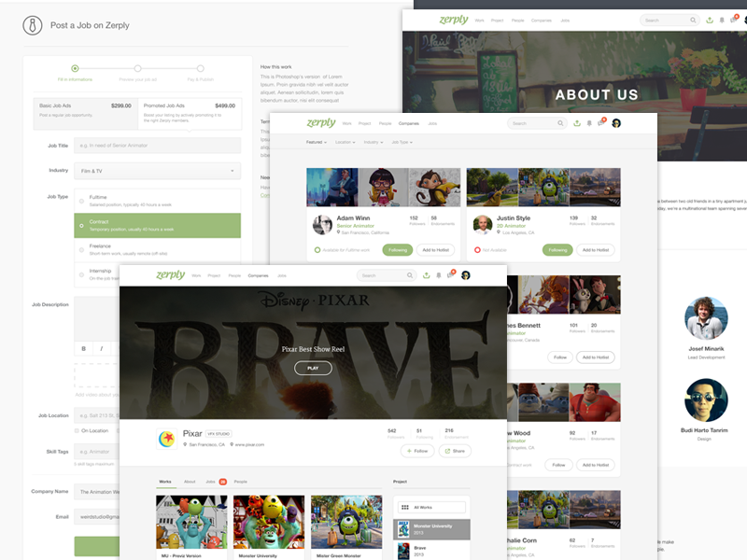Screen dimensions: 747x560
Task: Open the notification bell in the people listing window
Action: [x=589, y=123]
